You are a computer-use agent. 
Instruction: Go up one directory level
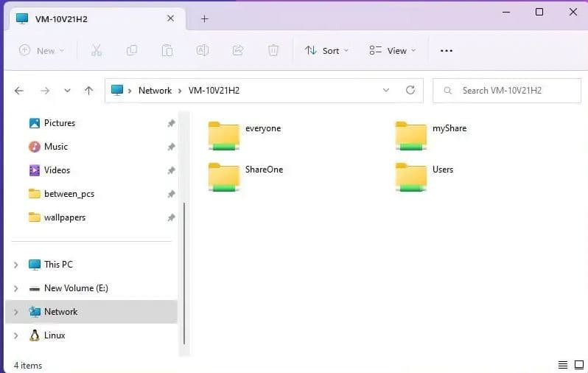pos(89,91)
